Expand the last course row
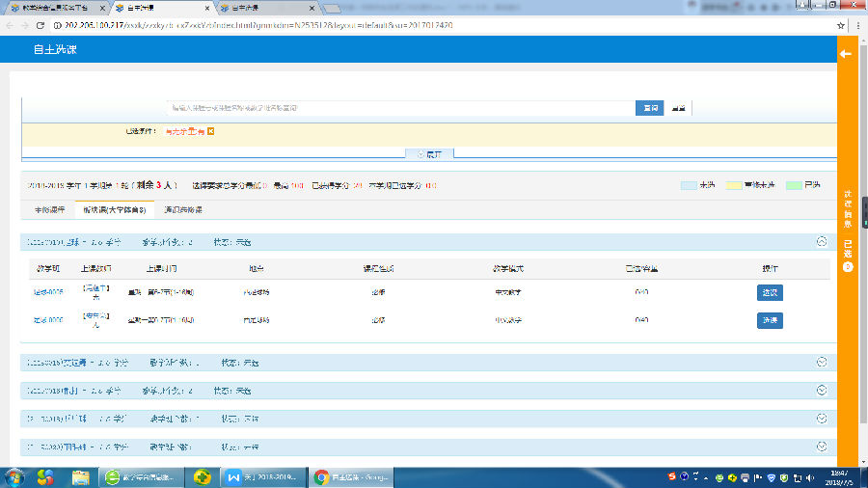The width and height of the screenshot is (868, 488). [x=822, y=447]
